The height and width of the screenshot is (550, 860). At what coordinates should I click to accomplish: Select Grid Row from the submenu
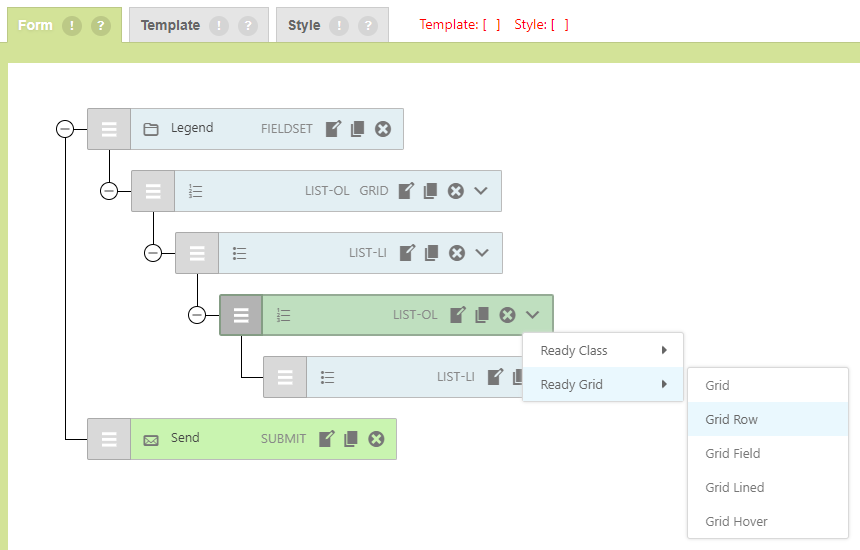click(x=732, y=420)
